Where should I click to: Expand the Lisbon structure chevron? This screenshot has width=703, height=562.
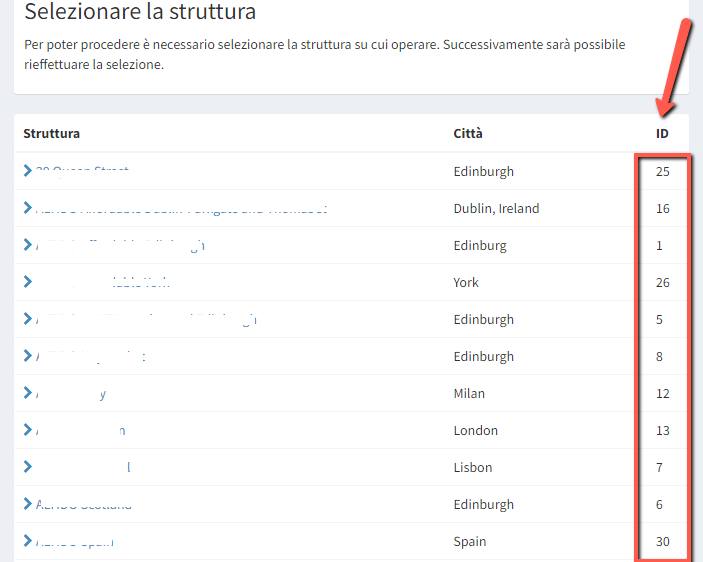click(x=28, y=467)
